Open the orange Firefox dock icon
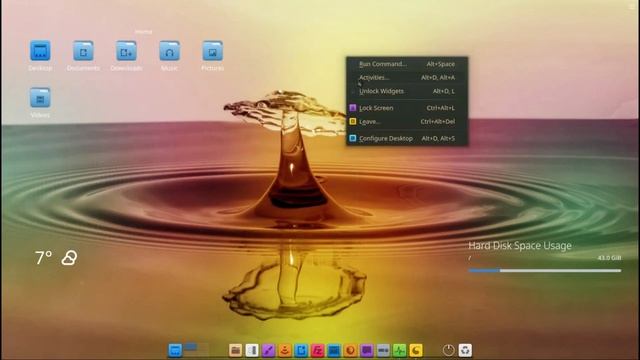This screenshot has height=360, width=640. (x=350, y=350)
